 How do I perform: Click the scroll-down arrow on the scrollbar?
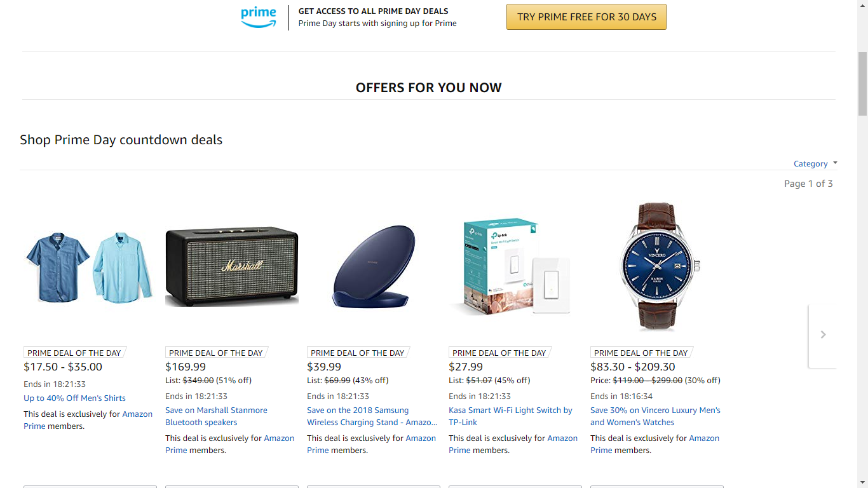(x=863, y=482)
